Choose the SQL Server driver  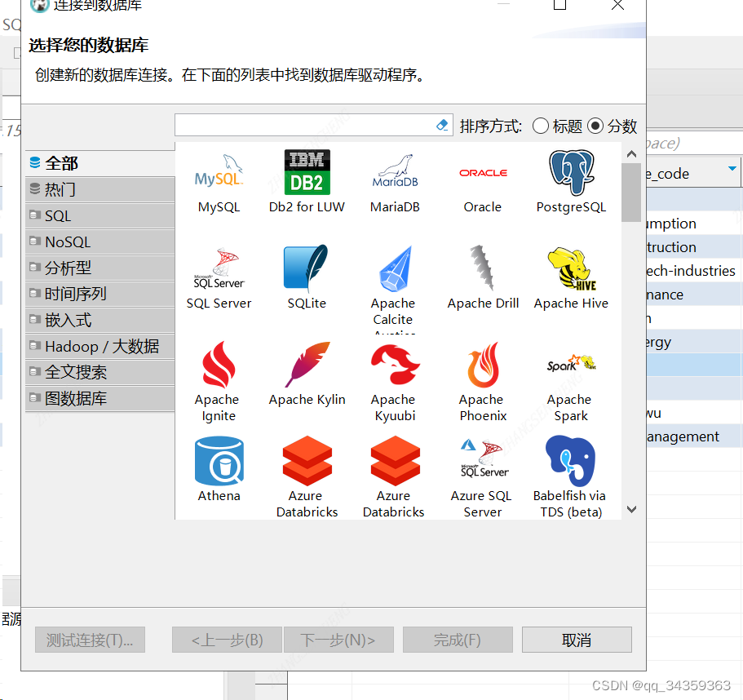[219, 278]
